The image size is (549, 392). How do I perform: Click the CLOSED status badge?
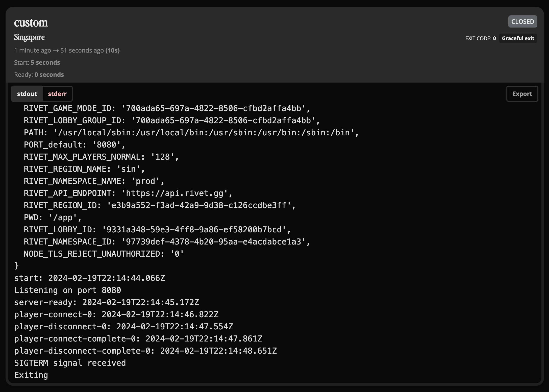click(522, 21)
